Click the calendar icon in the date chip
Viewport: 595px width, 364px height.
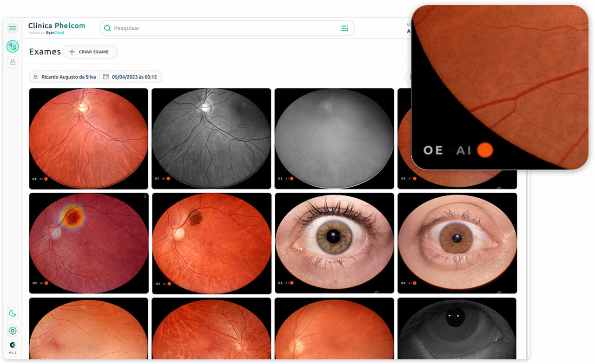(x=106, y=77)
